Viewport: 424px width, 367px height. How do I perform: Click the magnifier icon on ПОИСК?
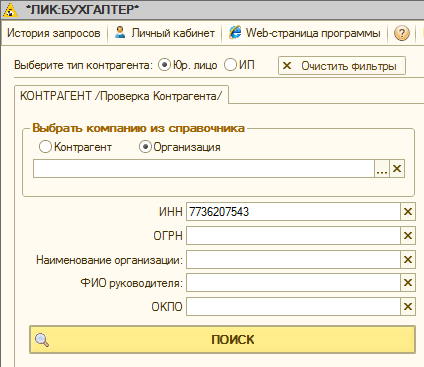(x=42, y=340)
